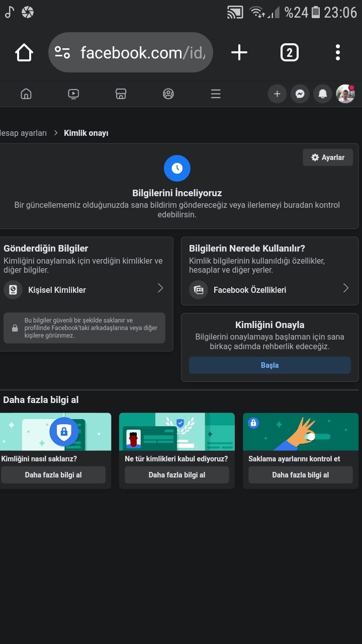Open Facebook Marketplace icon
This screenshot has height=644, width=362.
[x=121, y=94]
